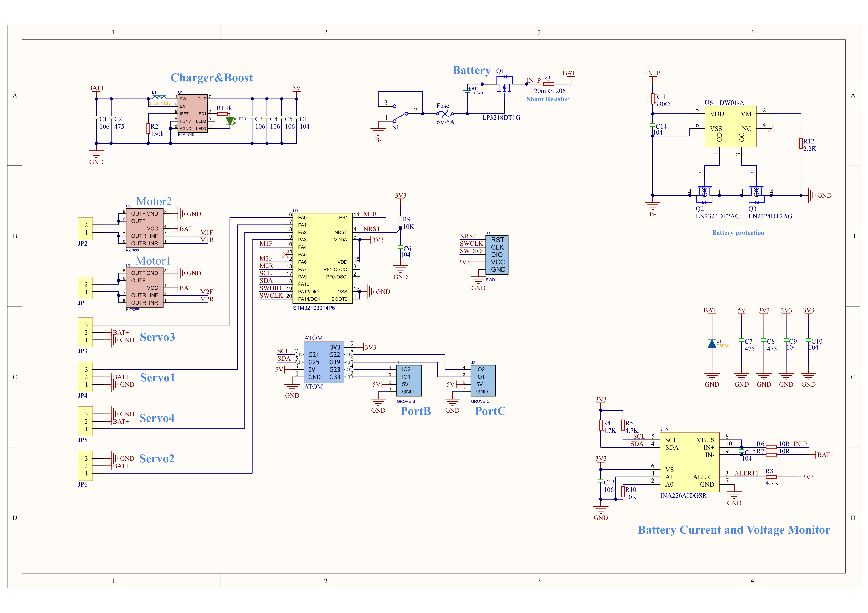Click the JP1 motor header symbol
Image resolution: width=868 pixels, height=613 pixels.
click(85, 288)
